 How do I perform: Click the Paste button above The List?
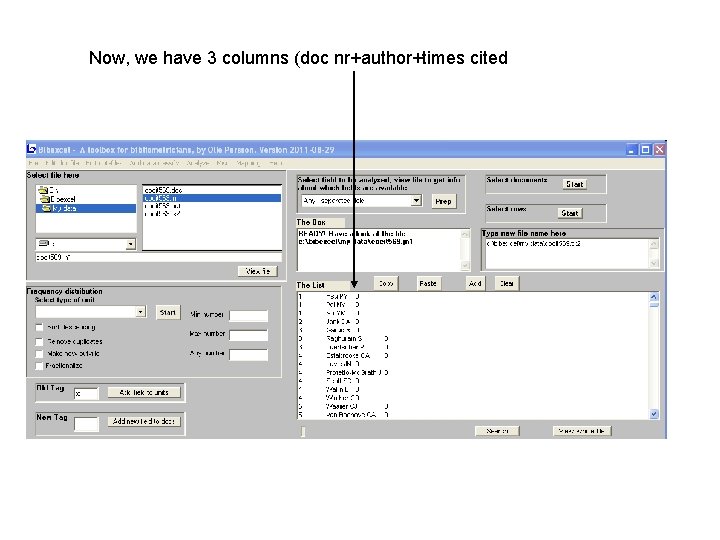428,283
